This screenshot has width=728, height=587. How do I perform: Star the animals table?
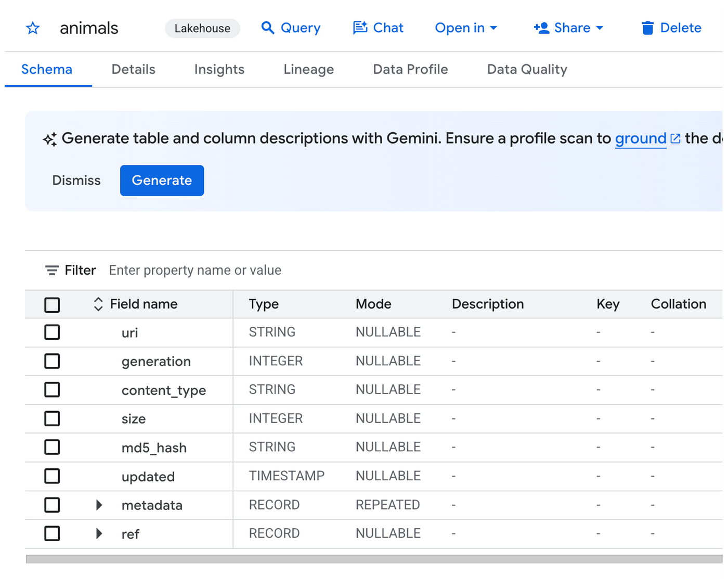33,28
